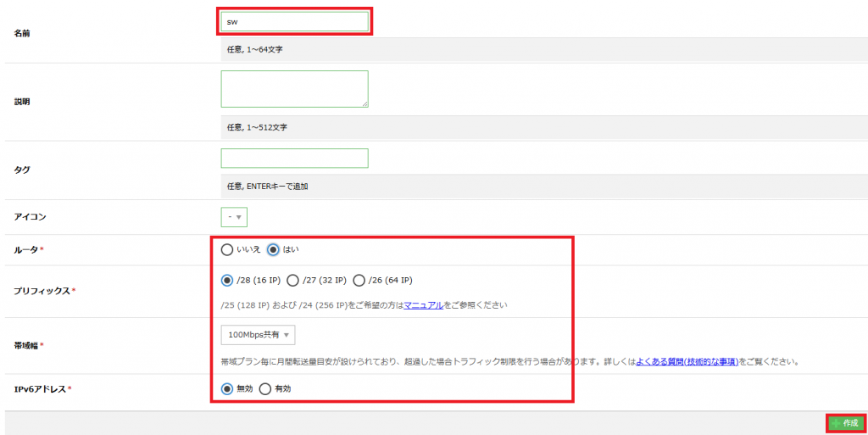Select 'はい' radio for ルータ
The image size is (868, 435).
274,249
